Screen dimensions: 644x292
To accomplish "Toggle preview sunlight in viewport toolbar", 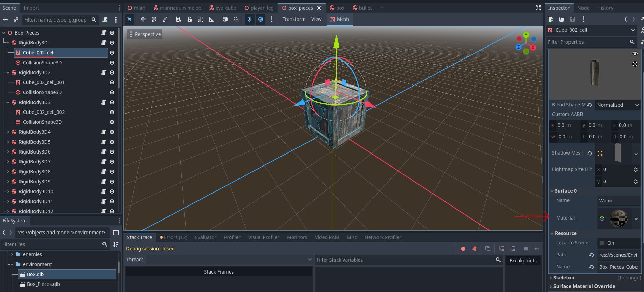I will click(250, 19).
